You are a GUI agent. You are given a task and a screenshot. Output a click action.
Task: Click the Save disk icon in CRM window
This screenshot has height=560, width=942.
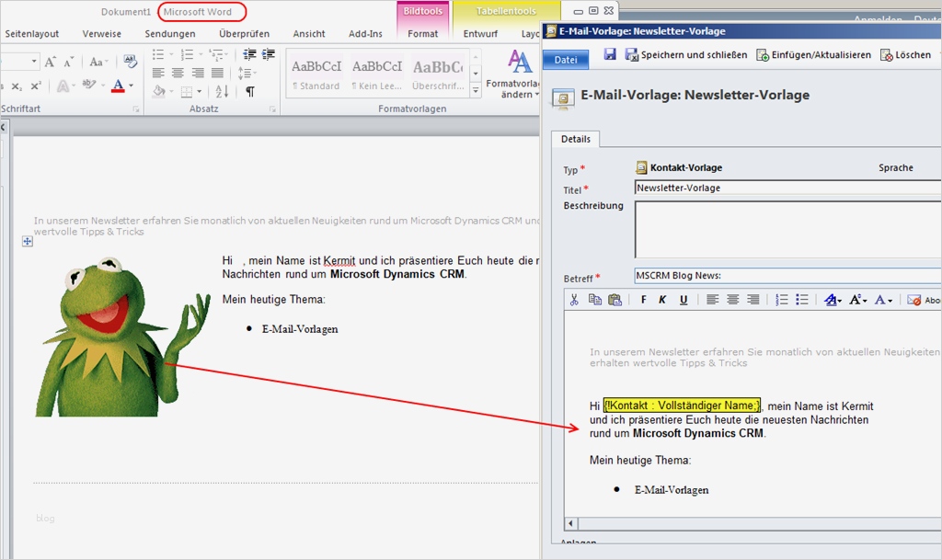pos(610,54)
